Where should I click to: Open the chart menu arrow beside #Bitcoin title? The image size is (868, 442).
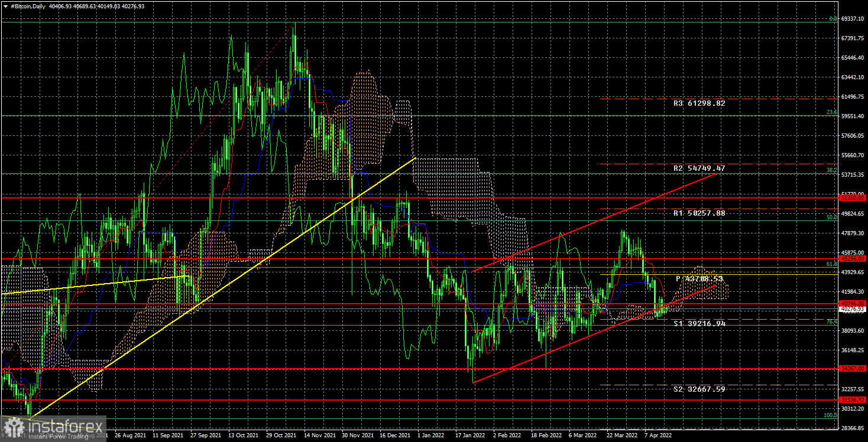(x=5, y=6)
